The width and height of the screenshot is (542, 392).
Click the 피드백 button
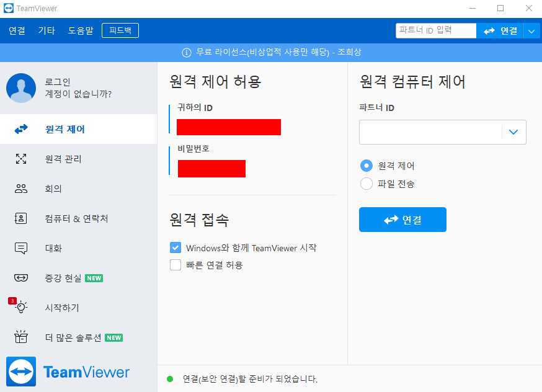coord(120,30)
